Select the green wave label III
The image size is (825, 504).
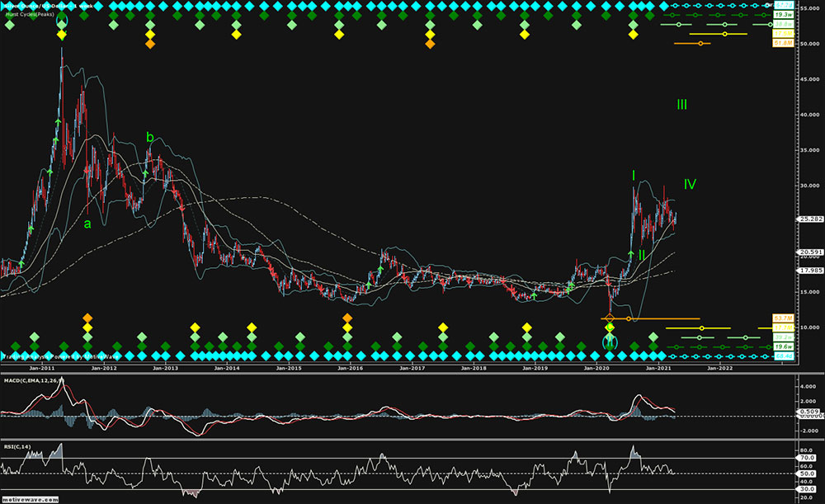pos(681,105)
